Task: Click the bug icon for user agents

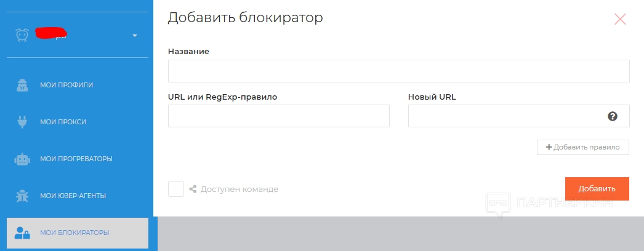Action: tap(22, 196)
